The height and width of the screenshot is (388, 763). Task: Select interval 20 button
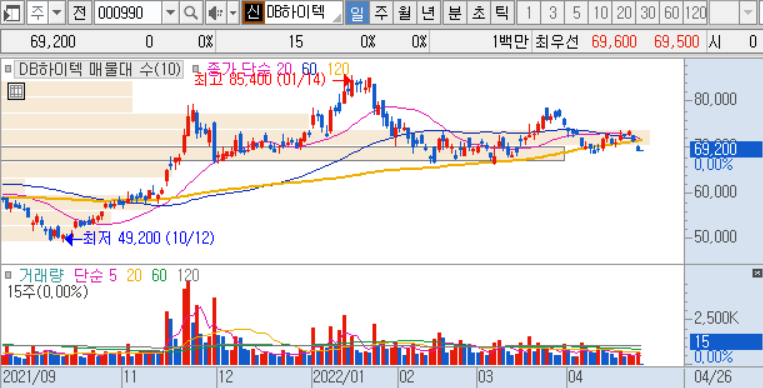(624, 13)
